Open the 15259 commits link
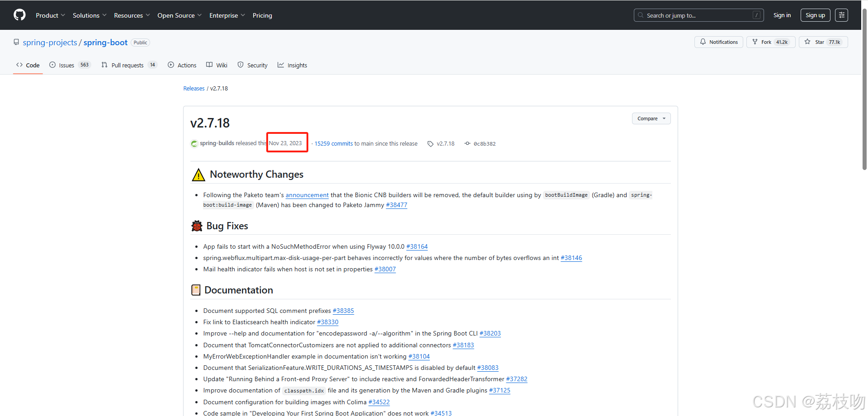 tap(334, 144)
